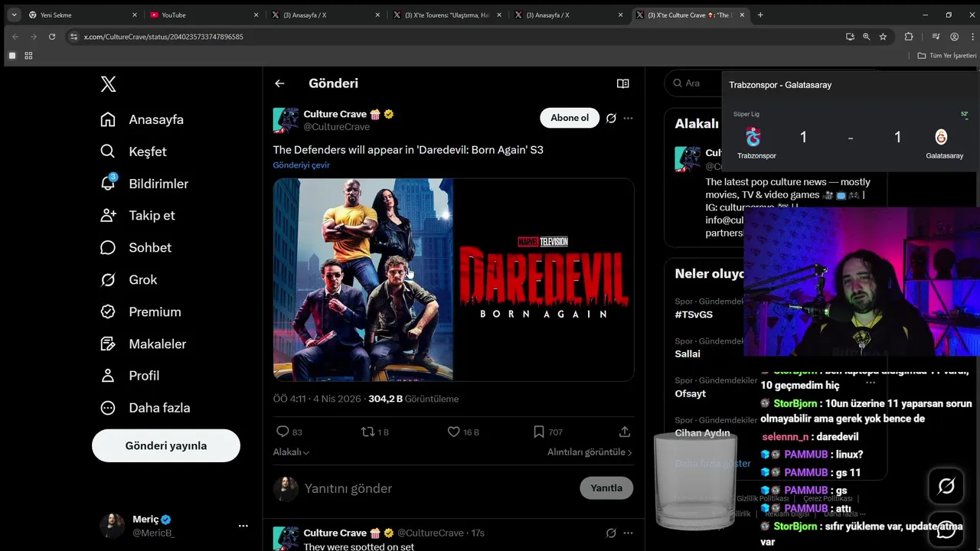Image resolution: width=980 pixels, height=551 pixels.
Task: Click the reply icon with 83
Action: click(x=289, y=432)
